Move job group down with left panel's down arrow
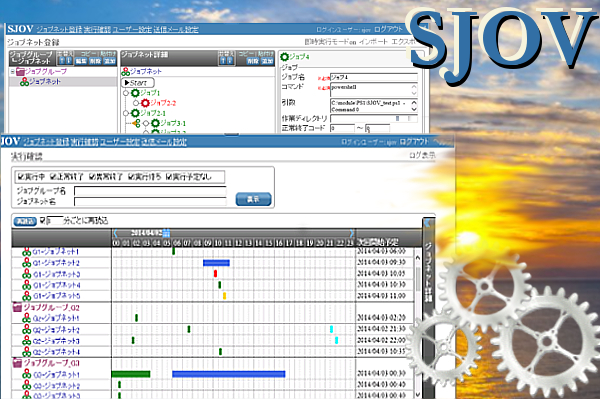Viewport: 600px width, 399px height. point(68,61)
